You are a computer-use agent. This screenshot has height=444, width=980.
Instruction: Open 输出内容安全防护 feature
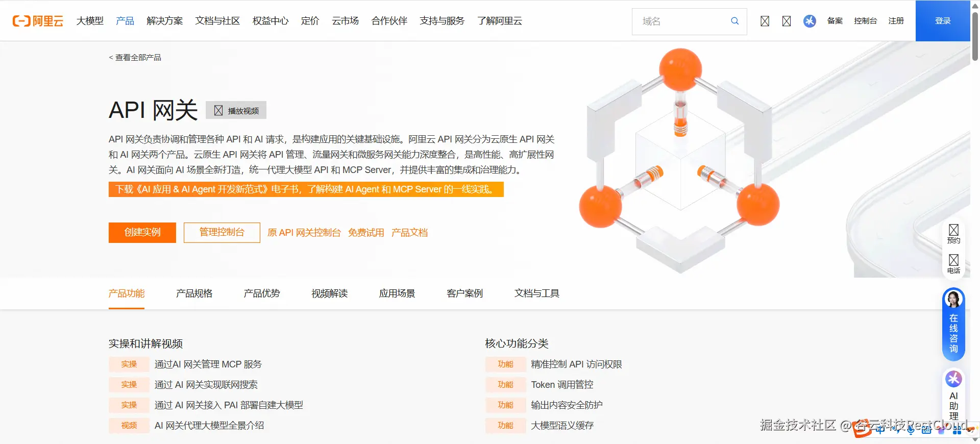coord(567,405)
